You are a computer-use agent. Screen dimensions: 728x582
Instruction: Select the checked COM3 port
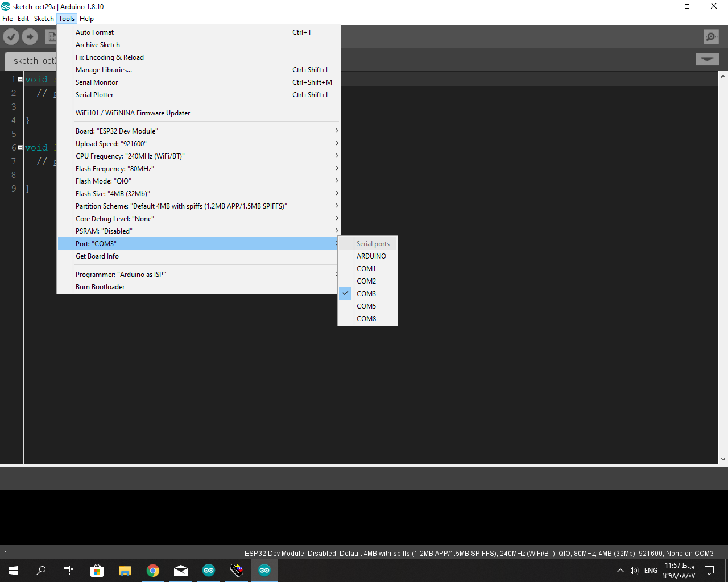tap(367, 294)
